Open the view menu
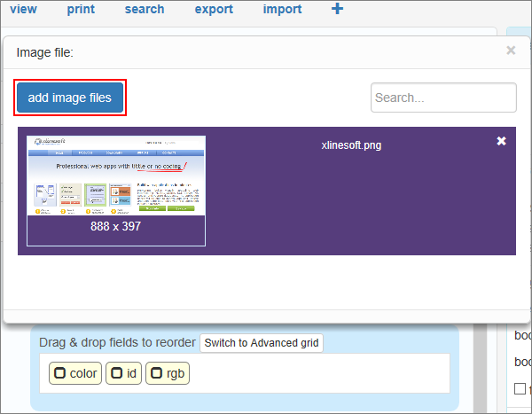532x414 pixels. pyautogui.click(x=23, y=10)
